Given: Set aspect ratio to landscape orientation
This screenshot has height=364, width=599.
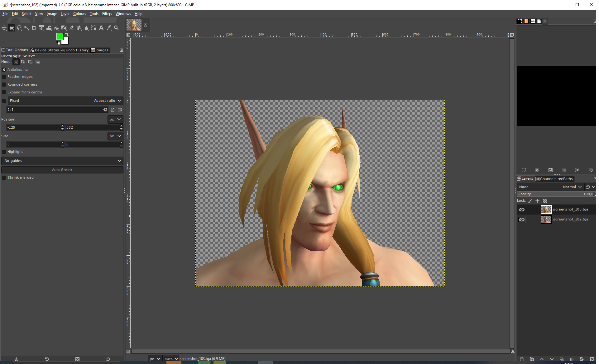Looking at the screenshot, I should point(120,110).
